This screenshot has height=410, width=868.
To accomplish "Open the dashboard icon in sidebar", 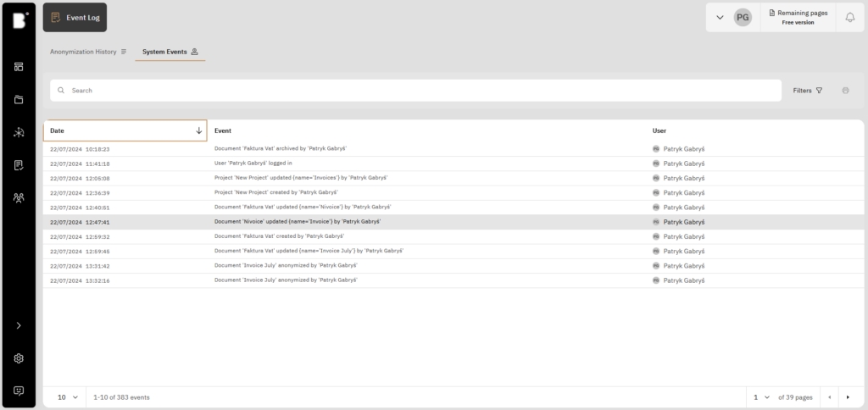I will click(x=19, y=67).
